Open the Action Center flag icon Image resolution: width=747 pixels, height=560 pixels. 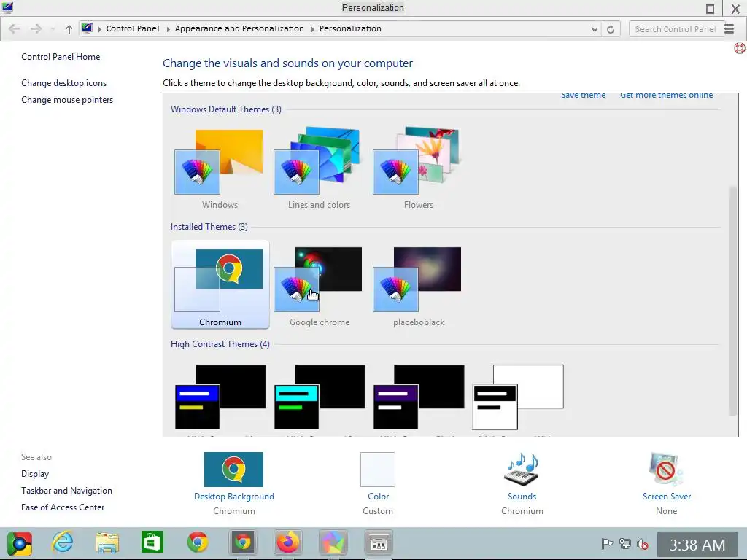[x=607, y=544]
